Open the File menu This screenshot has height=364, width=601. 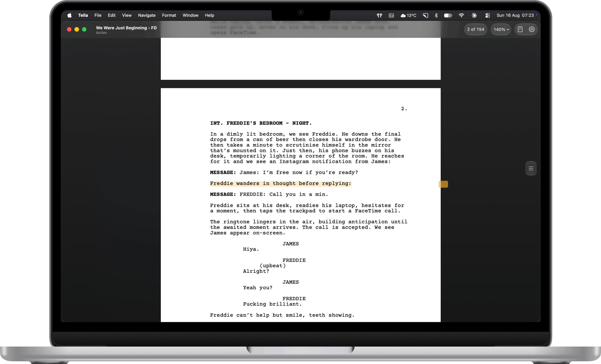98,15
